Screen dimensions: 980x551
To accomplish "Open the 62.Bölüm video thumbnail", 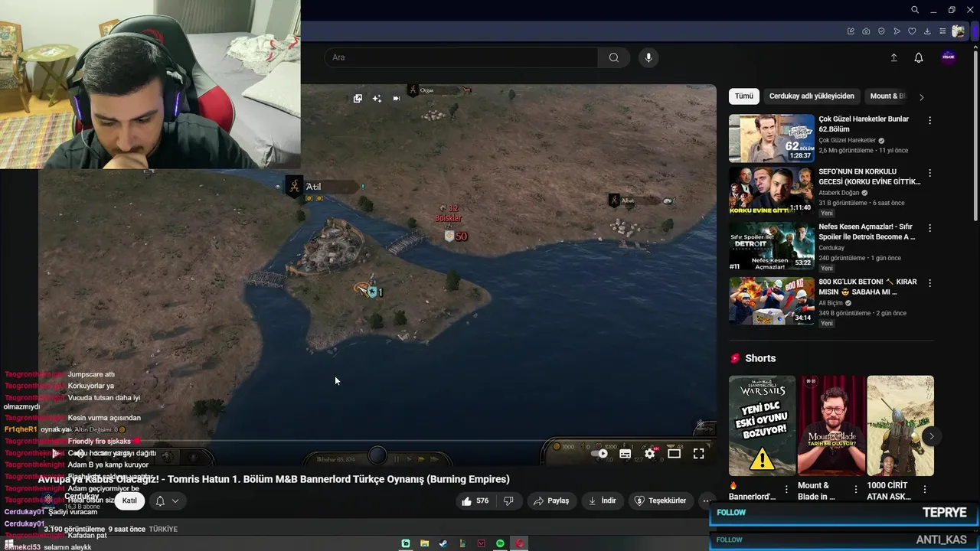I will click(772, 139).
